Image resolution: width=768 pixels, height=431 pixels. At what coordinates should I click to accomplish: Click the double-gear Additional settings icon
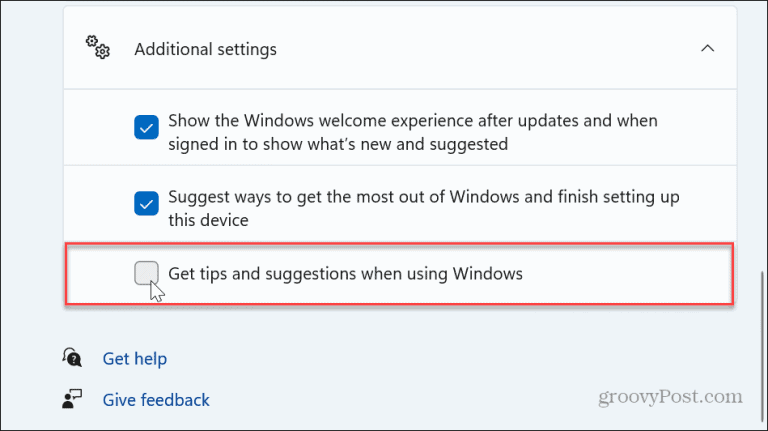pyautogui.click(x=98, y=48)
